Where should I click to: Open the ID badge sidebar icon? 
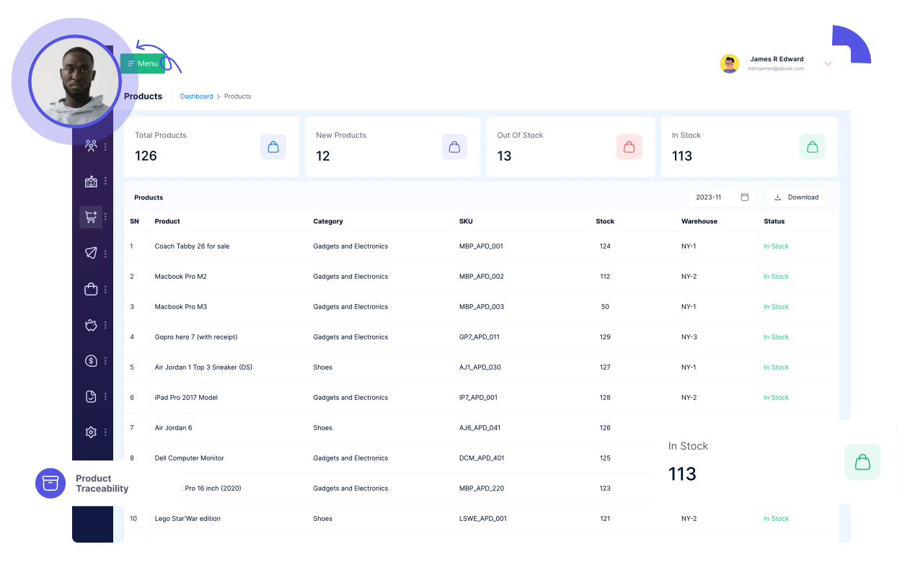pos(91,182)
